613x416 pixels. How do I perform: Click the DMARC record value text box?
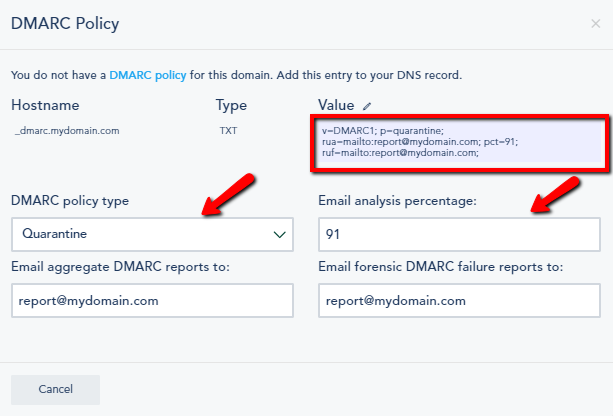458,142
